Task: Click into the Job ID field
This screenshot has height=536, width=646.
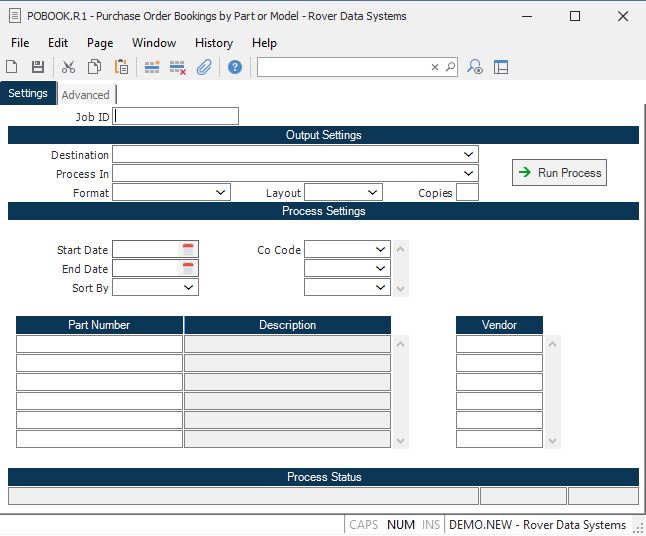Action: tap(176, 117)
